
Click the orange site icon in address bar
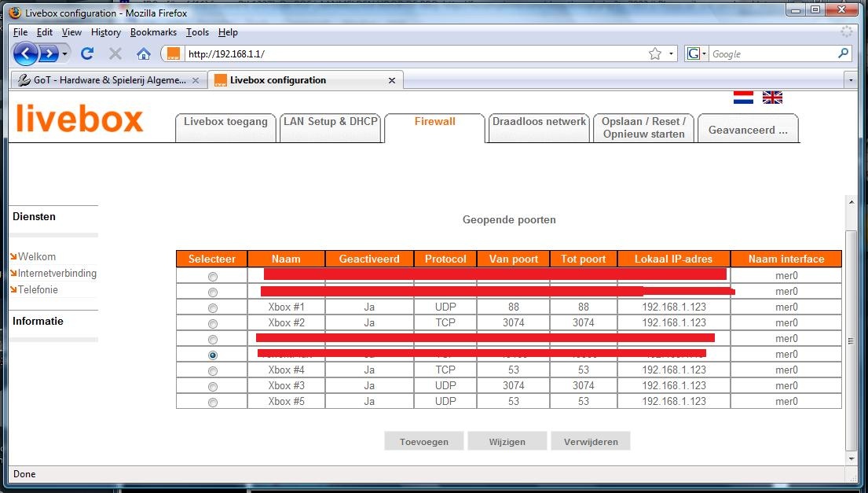point(174,53)
